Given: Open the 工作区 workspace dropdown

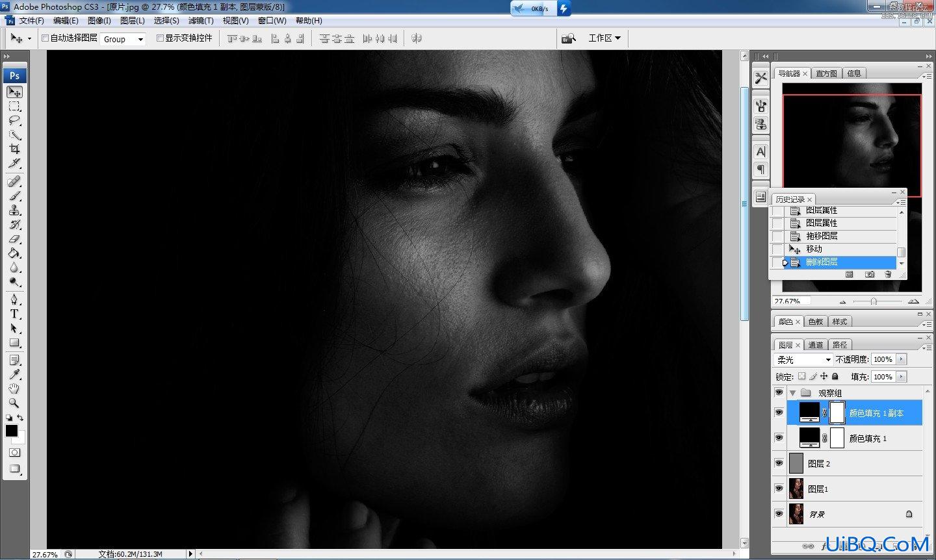Looking at the screenshot, I should click(604, 38).
